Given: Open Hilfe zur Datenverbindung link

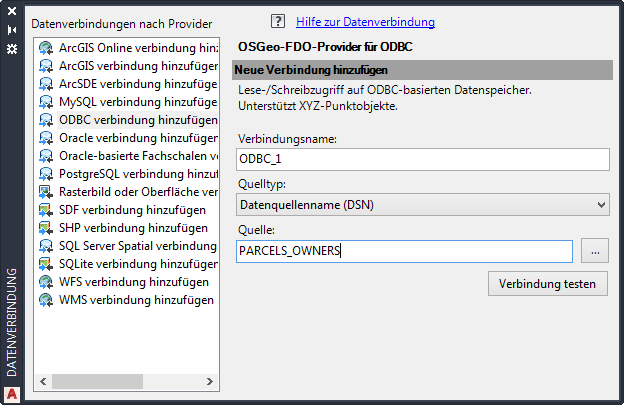Looking at the screenshot, I should [365, 21].
